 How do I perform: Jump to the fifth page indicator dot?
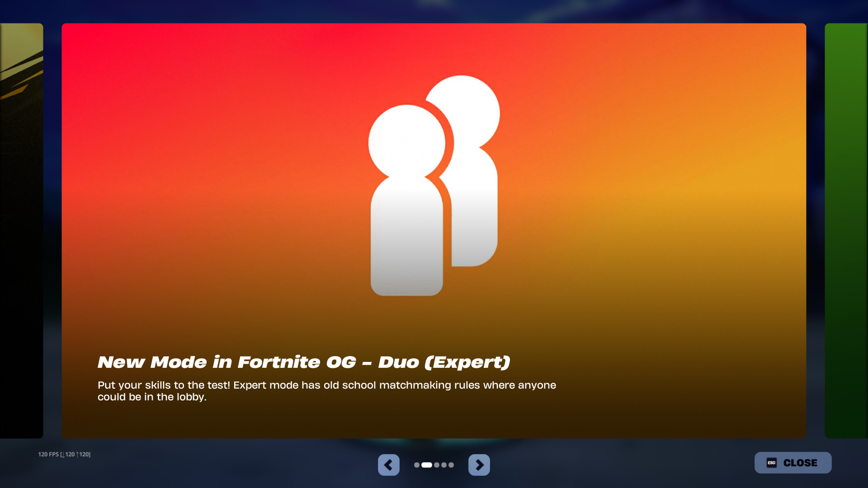[451, 465]
